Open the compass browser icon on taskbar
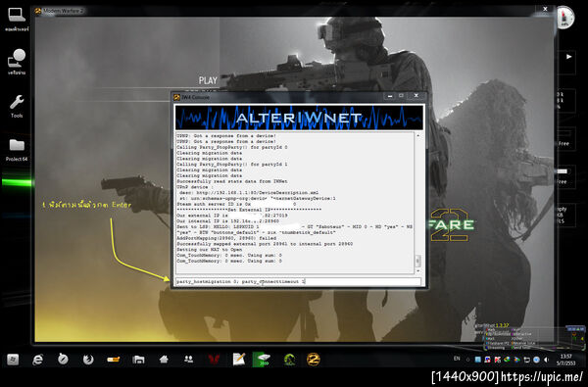588x387 pixels. click(63, 360)
